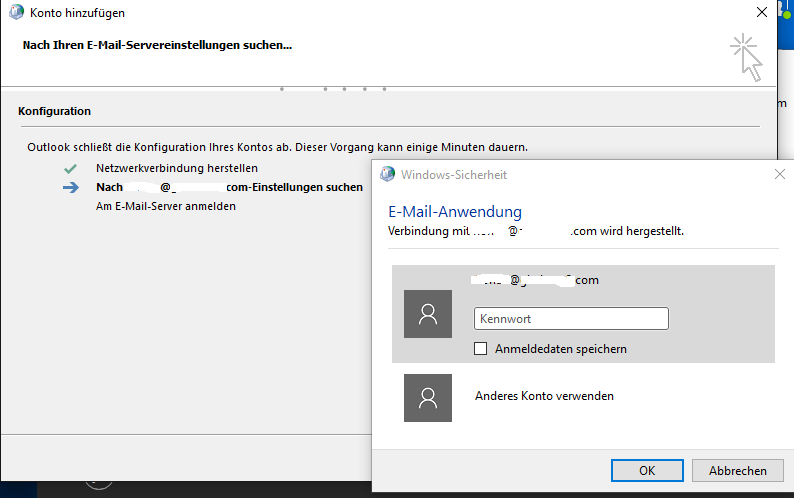Click 'Outlook schließt die Konfiguration' description text
Viewport: 794px width, 498px height.
click(277, 147)
